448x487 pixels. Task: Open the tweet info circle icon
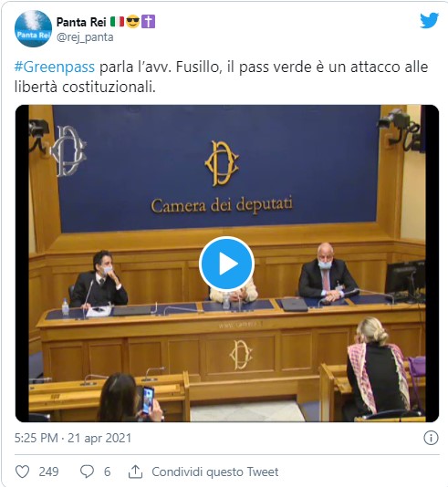(431, 438)
